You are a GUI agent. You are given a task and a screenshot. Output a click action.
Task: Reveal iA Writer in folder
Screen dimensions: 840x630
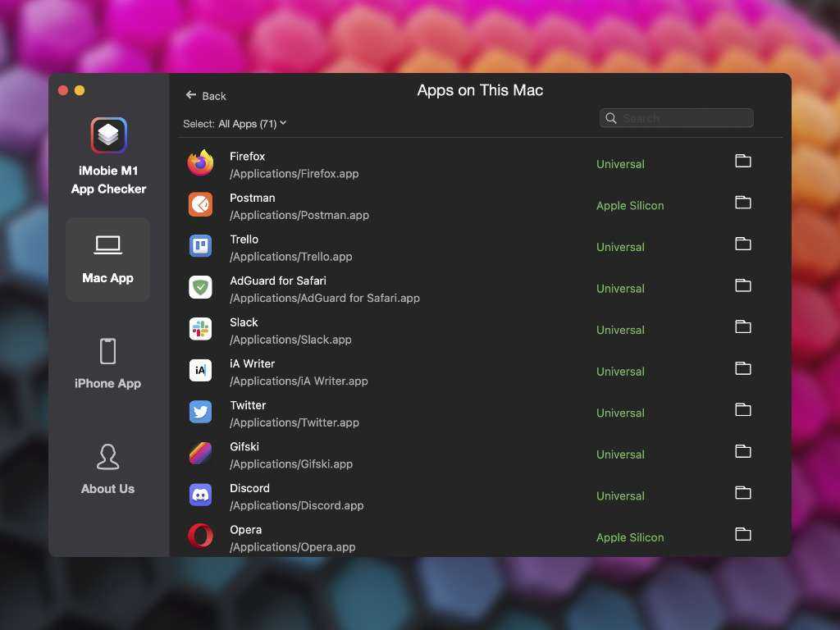click(743, 368)
